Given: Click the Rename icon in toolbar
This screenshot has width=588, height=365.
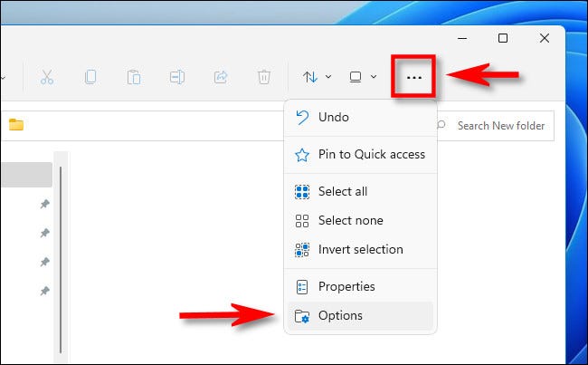Looking at the screenshot, I should pyautogui.click(x=177, y=77).
